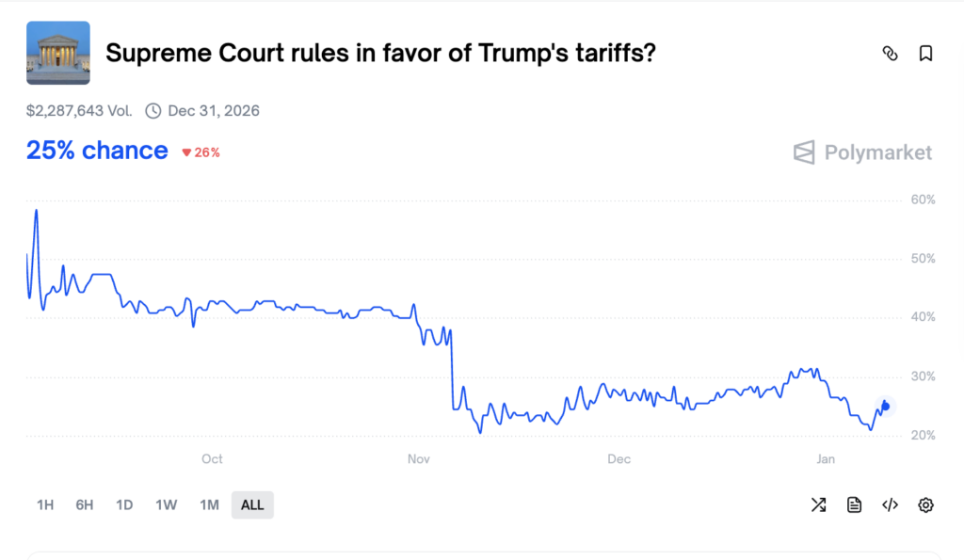Select the 1D time range
Viewport: 964px width, 560px height.
[x=123, y=504]
